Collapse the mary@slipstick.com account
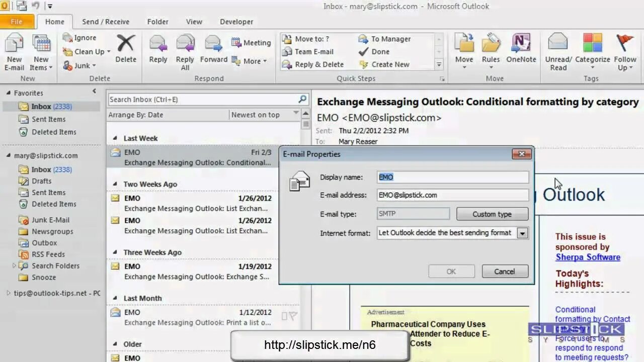Image resolution: width=644 pixels, height=362 pixels. pyautogui.click(x=8, y=155)
